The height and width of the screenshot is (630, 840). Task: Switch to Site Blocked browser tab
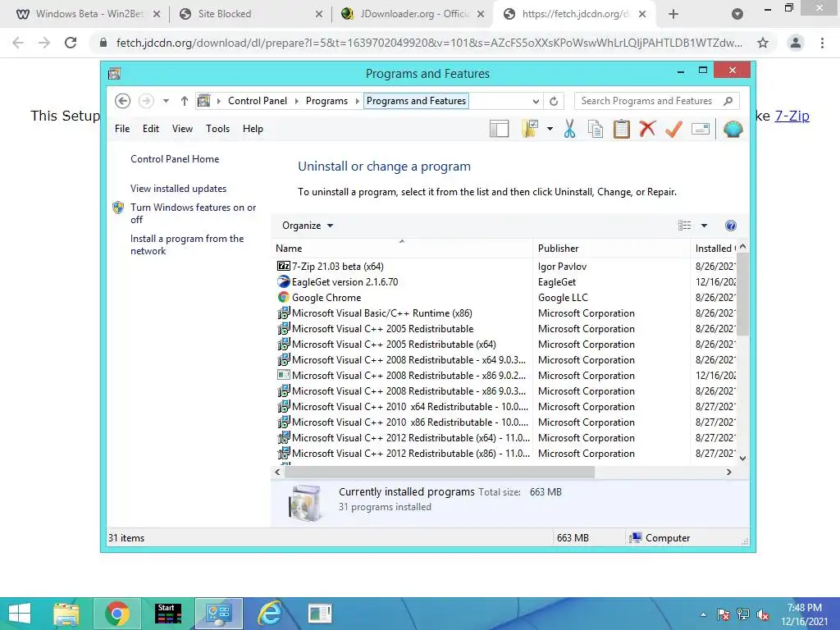251,14
